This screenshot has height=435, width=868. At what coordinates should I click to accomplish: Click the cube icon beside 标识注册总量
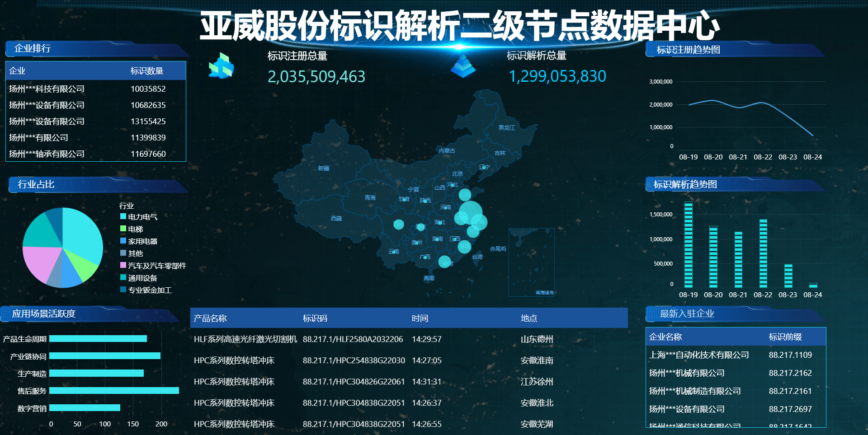pyautogui.click(x=221, y=65)
